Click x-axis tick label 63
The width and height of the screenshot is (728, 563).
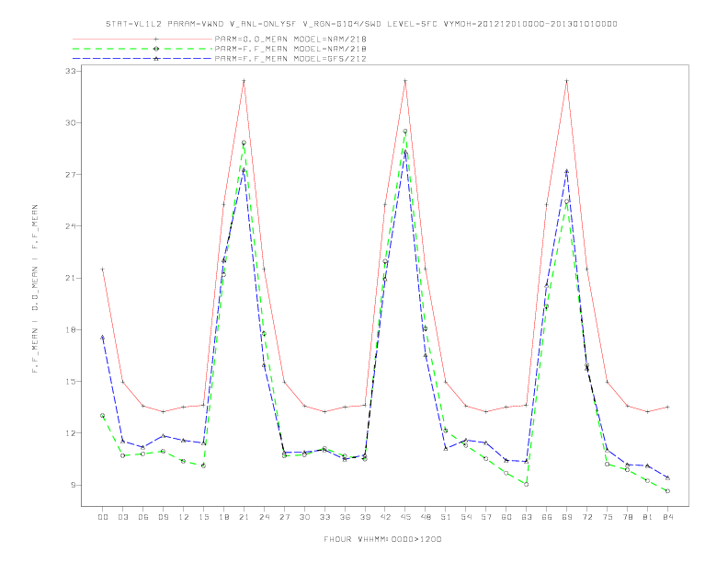click(527, 517)
